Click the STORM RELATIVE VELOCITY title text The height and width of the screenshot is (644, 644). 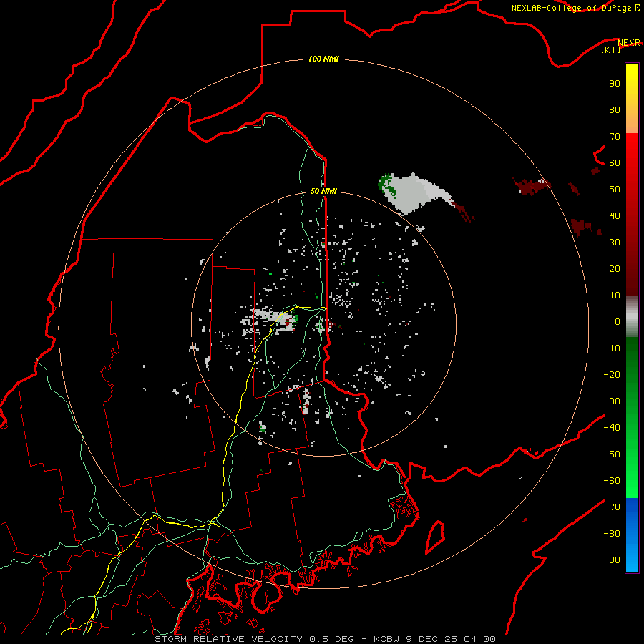[228, 639]
